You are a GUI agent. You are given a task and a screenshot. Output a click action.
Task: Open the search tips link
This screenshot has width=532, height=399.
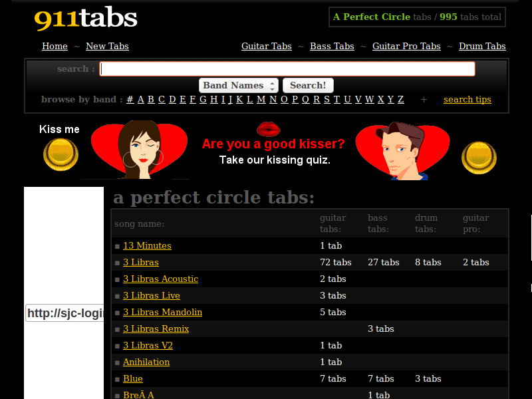(467, 100)
